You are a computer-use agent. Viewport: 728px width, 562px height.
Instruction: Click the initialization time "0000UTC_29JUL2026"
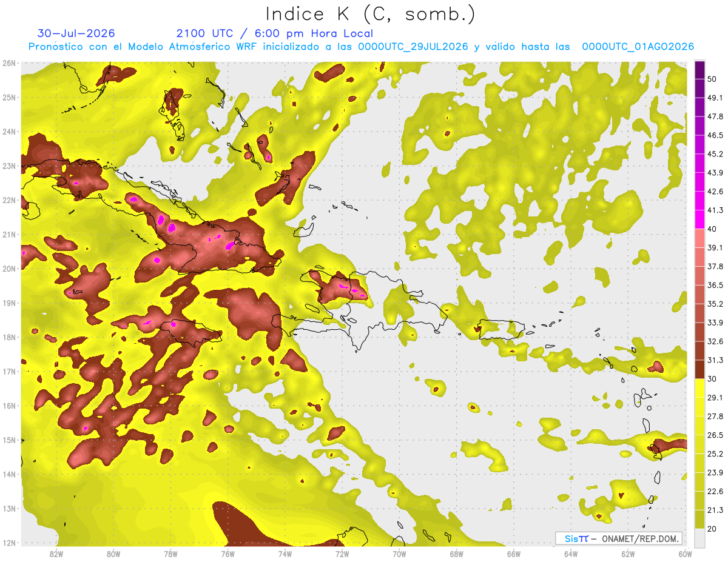[413, 47]
